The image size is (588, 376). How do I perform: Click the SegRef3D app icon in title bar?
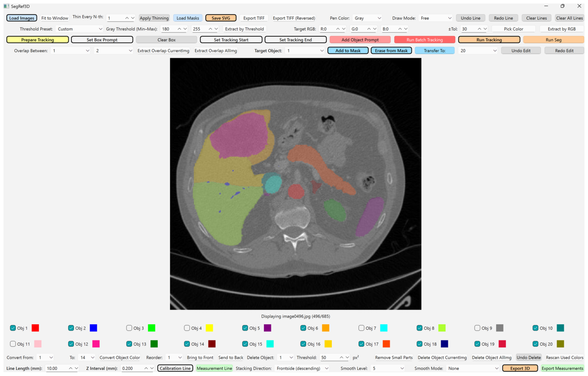(x=6, y=6)
